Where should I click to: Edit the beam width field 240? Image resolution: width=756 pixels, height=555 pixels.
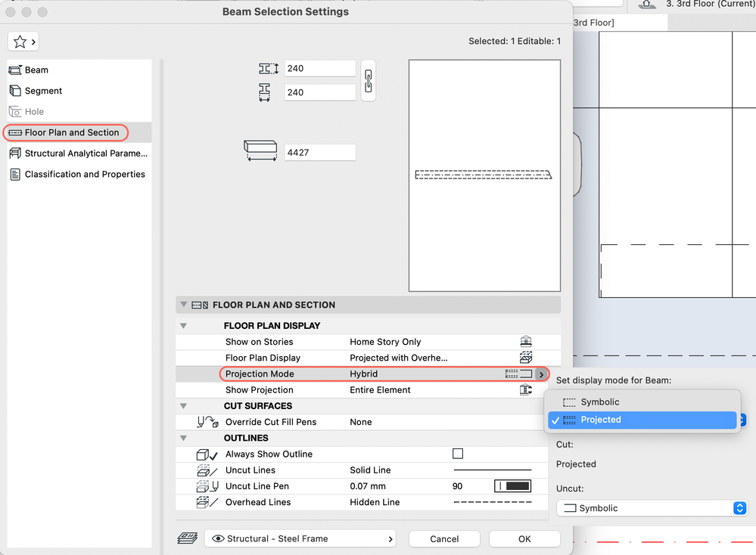319,92
